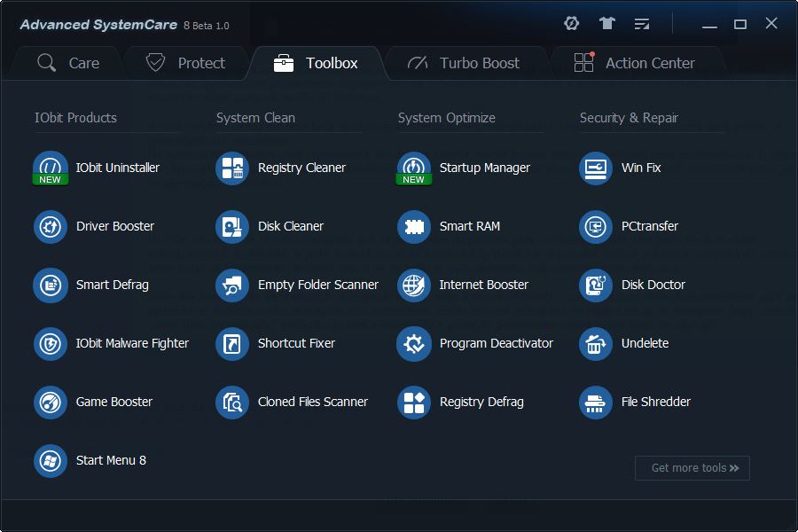Image resolution: width=798 pixels, height=532 pixels.
Task: Click the Program Deactivator label
Action: (496, 344)
